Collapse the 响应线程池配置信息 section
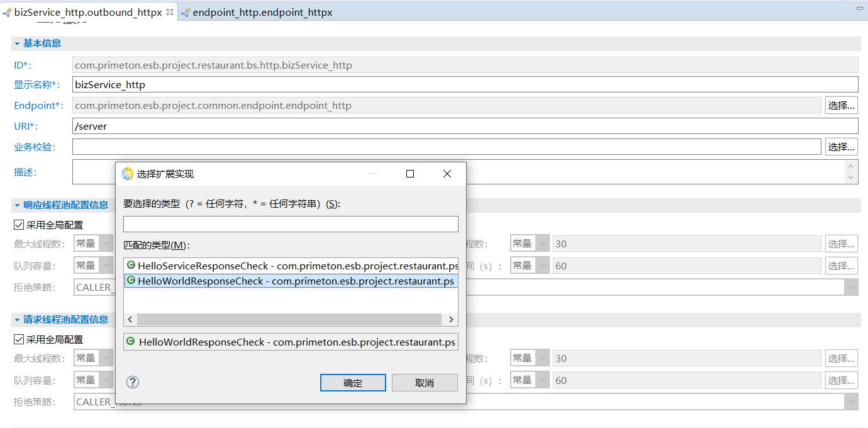Viewport: 868px width, 428px height. click(x=18, y=205)
